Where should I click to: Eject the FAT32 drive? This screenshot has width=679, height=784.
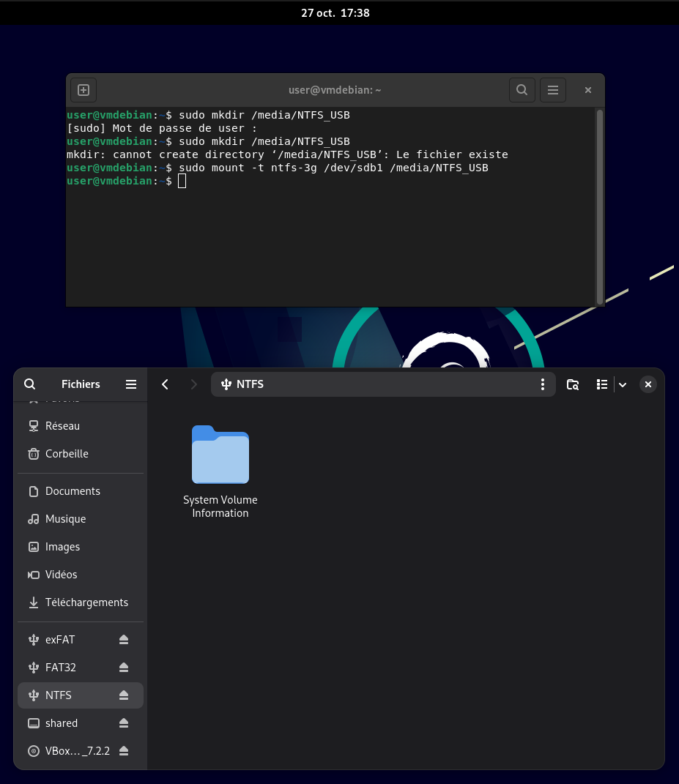[x=124, y=668]
